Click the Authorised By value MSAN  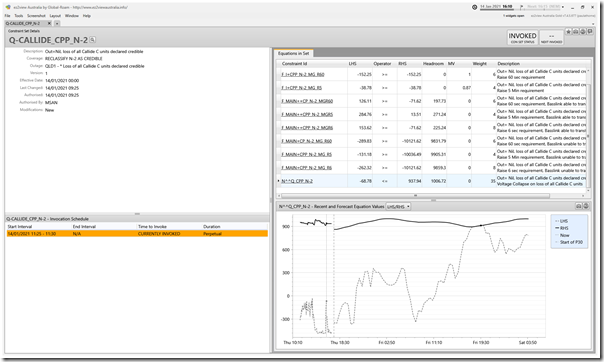click(51, 102)
